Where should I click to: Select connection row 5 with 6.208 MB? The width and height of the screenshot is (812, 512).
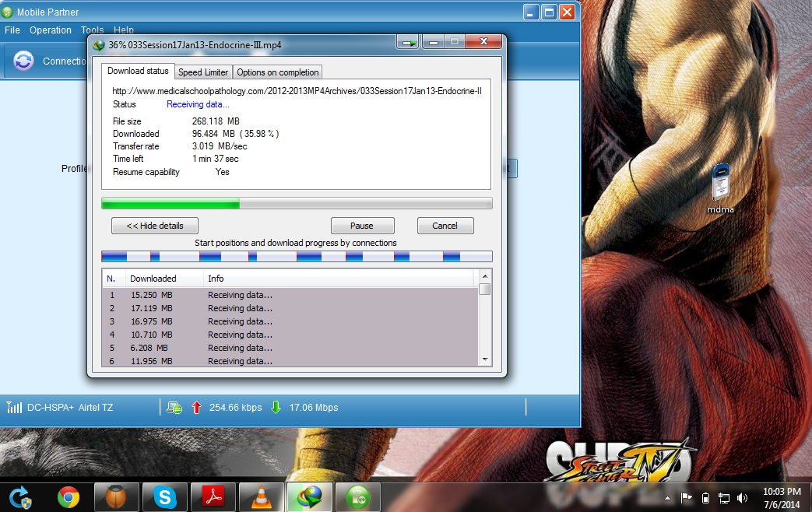(290, 348)
